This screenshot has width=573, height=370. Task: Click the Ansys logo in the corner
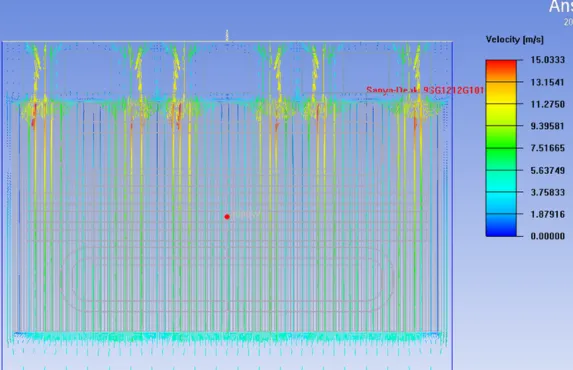pyautogui.click(x=561, y=7)
